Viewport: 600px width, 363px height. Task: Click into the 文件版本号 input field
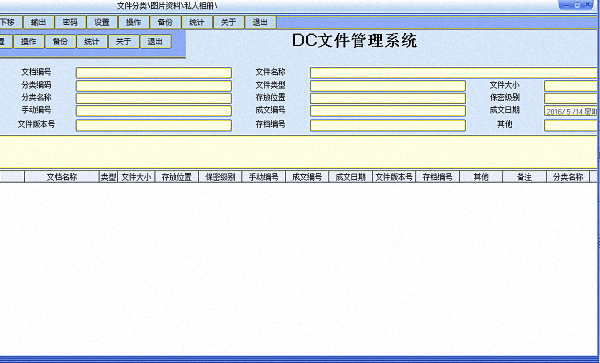tap(154, 125)
